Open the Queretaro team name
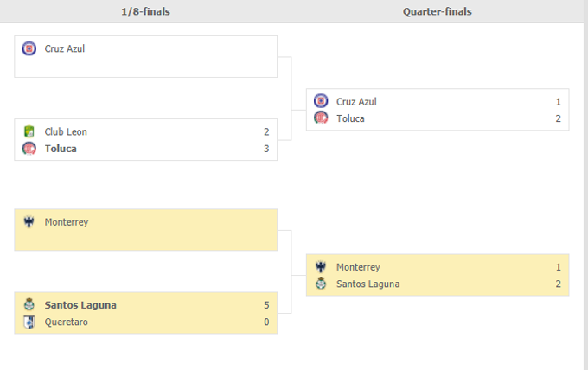 point(66,322)
